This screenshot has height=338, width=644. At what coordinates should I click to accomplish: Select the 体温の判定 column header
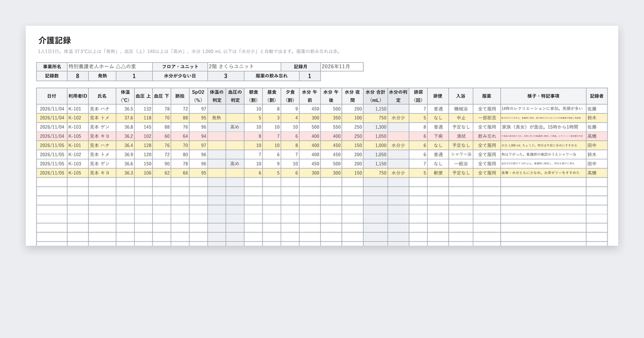[x=216, y=96]
